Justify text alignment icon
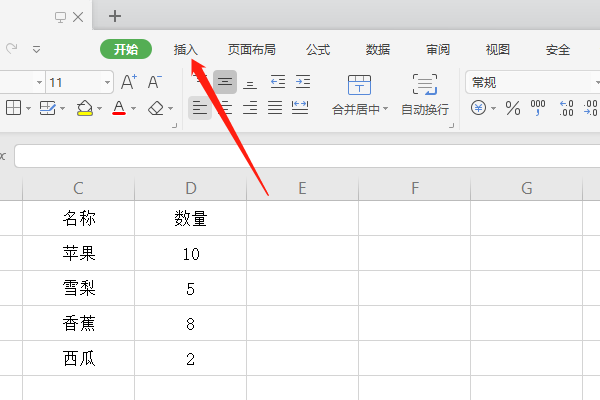Screen dimensions: 600x400 pos(275,108)
